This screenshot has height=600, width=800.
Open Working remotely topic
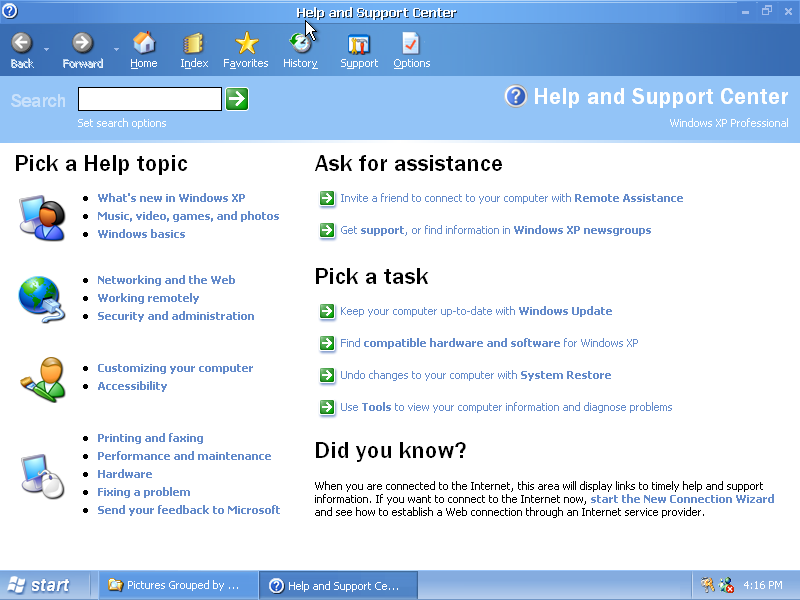(148, 298)
